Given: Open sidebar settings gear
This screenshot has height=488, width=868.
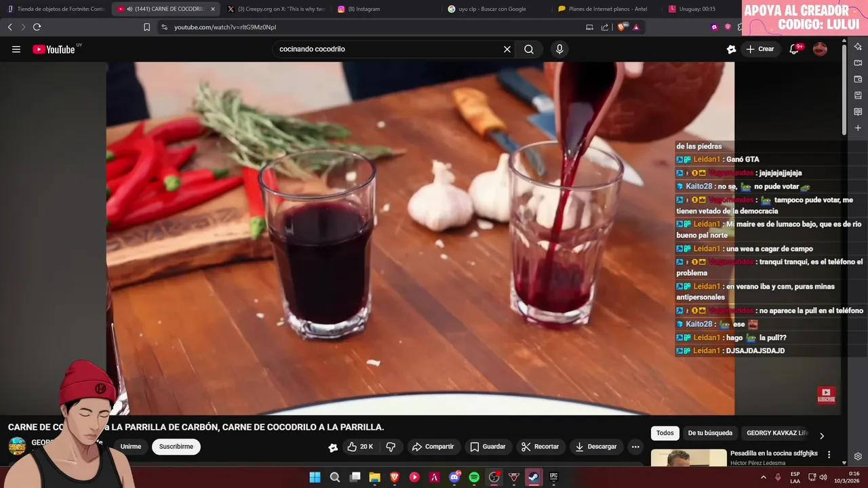Looking at the screenshot, I should pyautogui.click(x=858, y=456).
